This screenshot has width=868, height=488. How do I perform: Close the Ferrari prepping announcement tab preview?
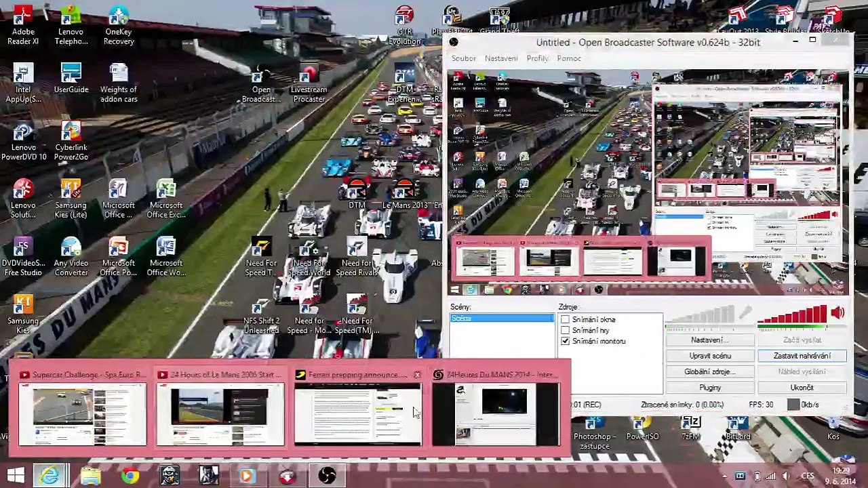[x=417, y=375]
